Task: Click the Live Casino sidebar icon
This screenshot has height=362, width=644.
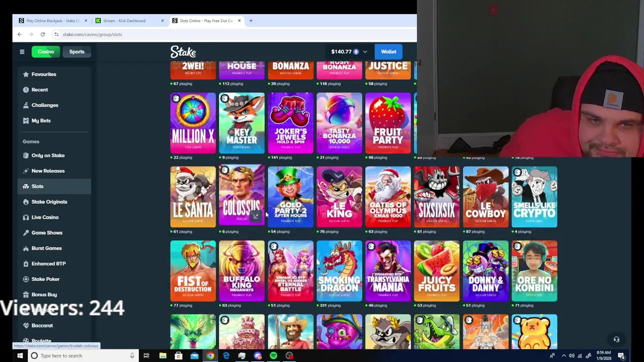Action: (x=26, y=217)
